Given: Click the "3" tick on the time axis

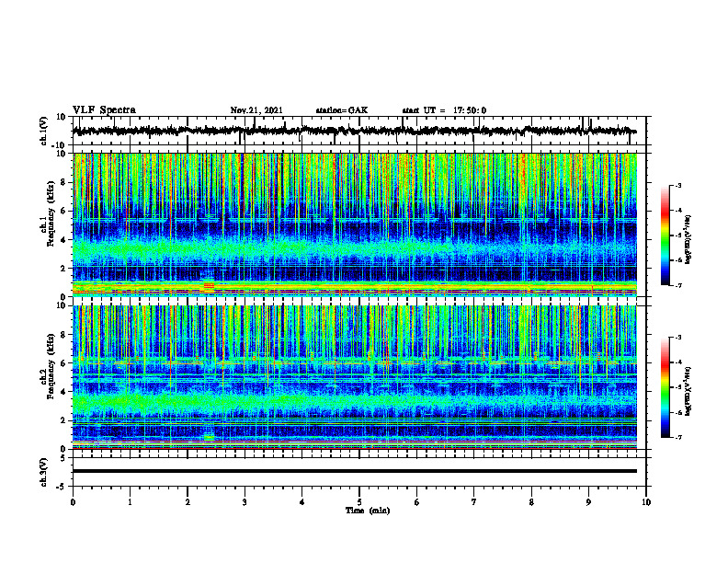Looking at the screenshot, I should (x=245, y=502).
